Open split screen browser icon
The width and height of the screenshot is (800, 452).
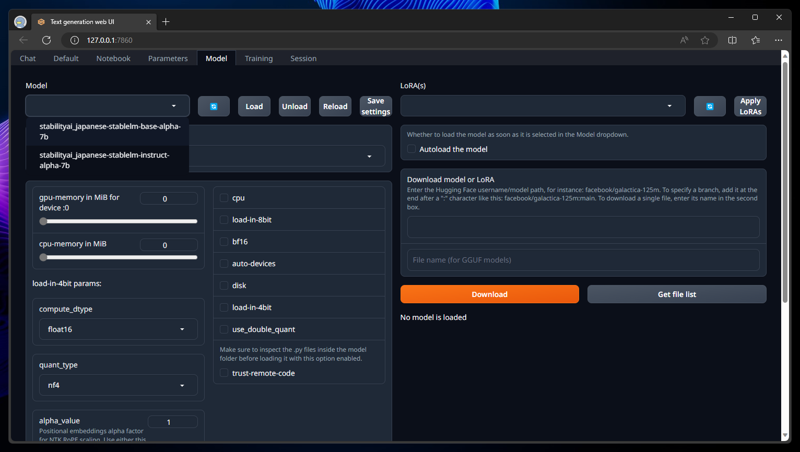(732, 40)
